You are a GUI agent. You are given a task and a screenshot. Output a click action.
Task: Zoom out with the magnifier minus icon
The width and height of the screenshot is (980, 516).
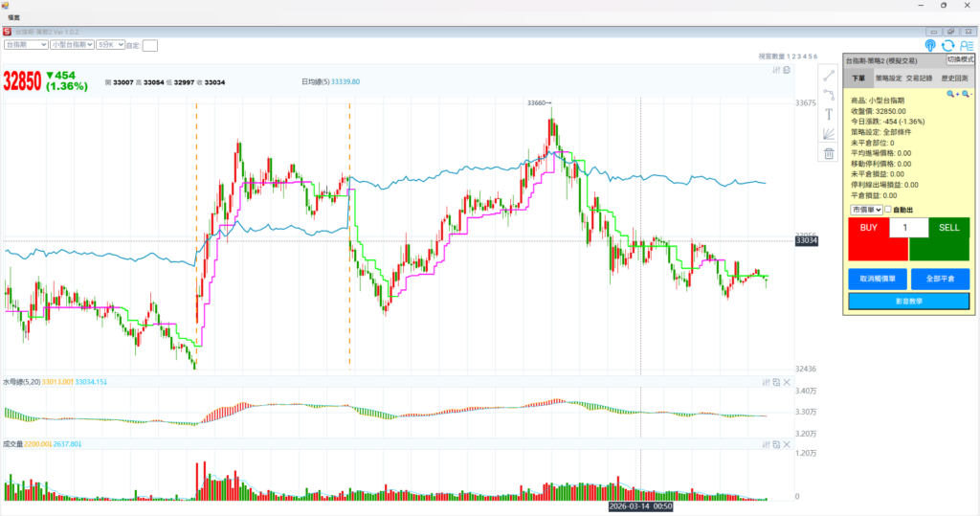(x=966, y=94)
